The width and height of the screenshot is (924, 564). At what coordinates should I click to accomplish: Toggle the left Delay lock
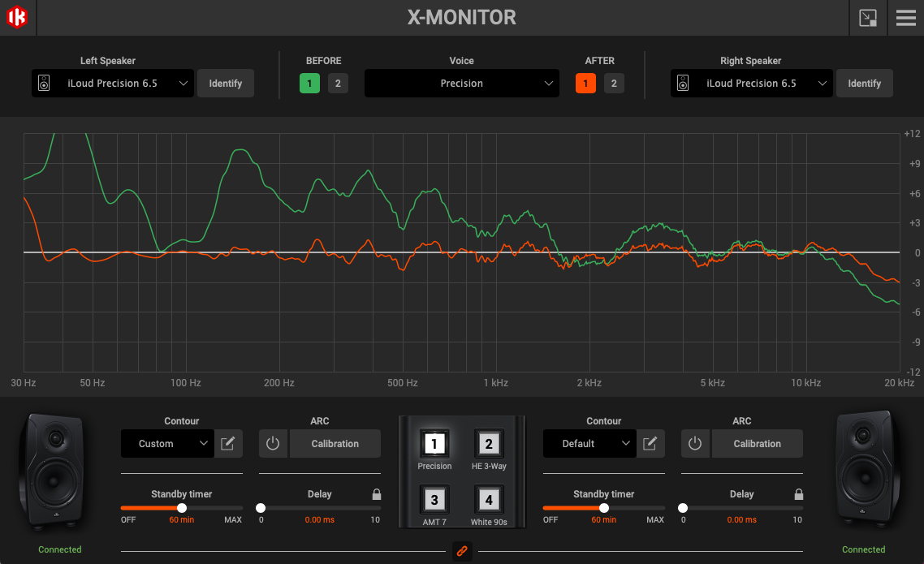coord(377,494)
